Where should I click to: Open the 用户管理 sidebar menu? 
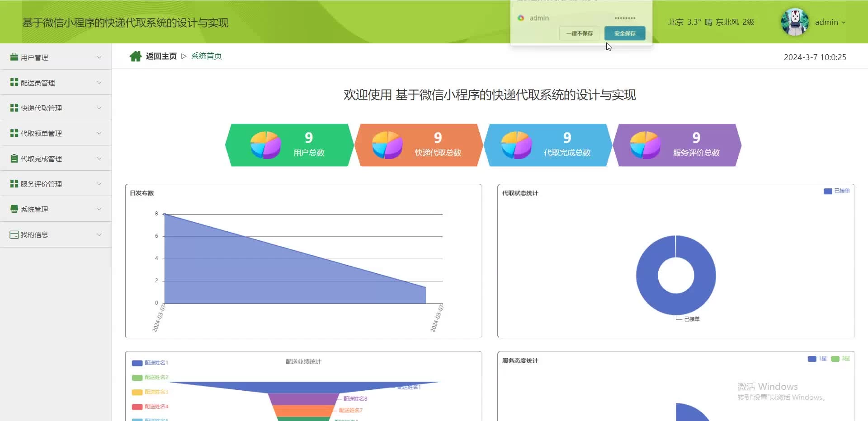56,57
